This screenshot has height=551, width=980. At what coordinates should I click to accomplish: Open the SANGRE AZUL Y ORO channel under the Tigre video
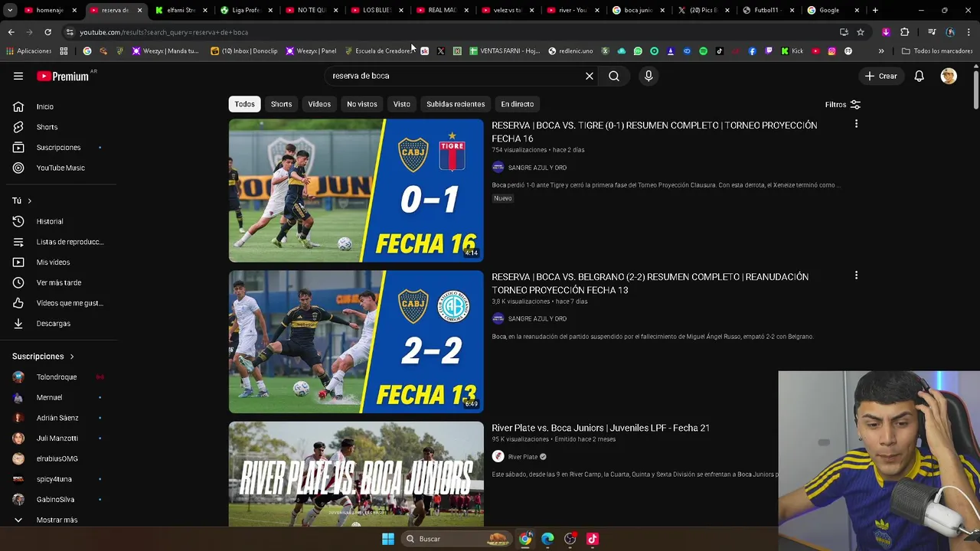pyautogui.click(x=537, y=168)
